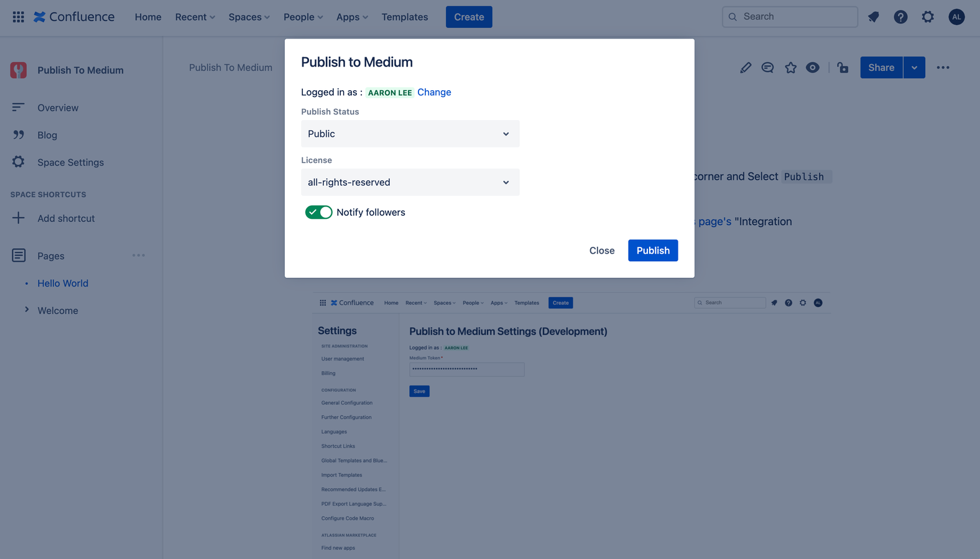This screenshot has width=980, height=559.
Task: Go to Home in top navigation
Action: pos(148,17)
